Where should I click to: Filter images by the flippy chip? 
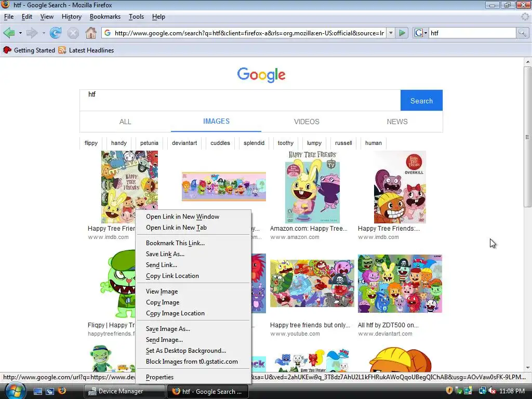[91, 143]
